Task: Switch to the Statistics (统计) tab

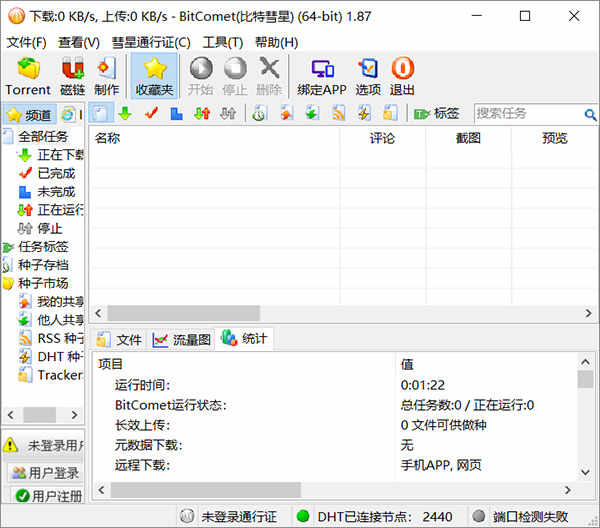Action: point(244,339)
